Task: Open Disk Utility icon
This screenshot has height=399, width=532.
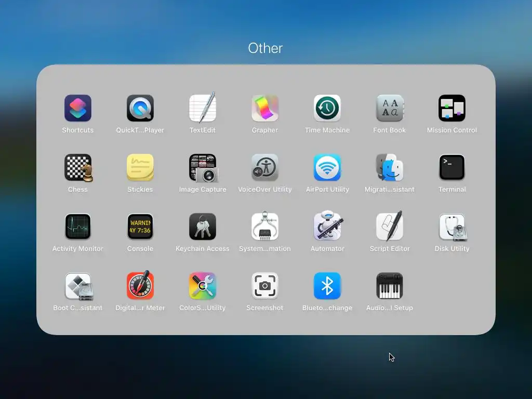Action: (x=453, y=227)
